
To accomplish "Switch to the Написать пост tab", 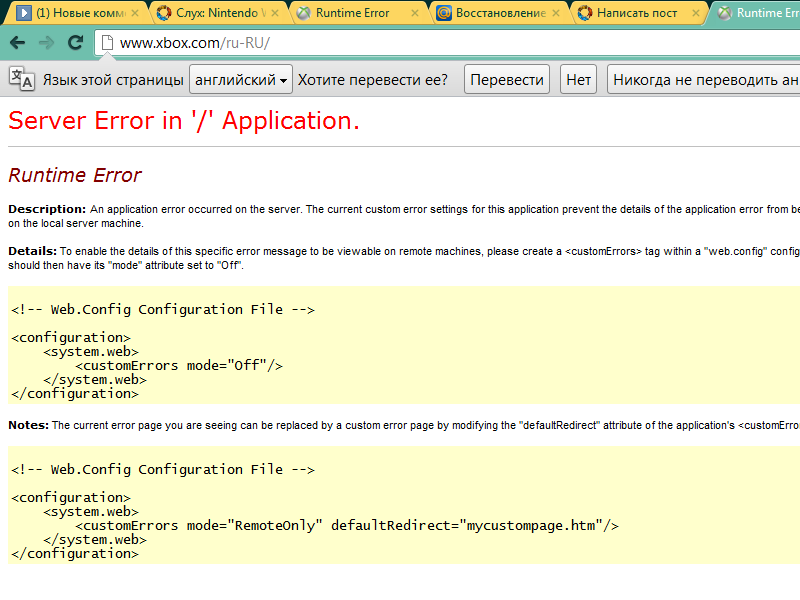I will (638, 13).
